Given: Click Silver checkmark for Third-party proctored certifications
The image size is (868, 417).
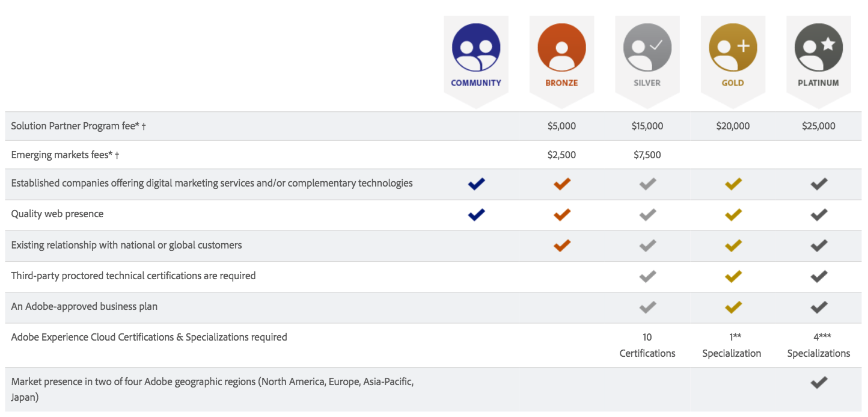Looking at the screenshot, I should (x=647, y=276).
